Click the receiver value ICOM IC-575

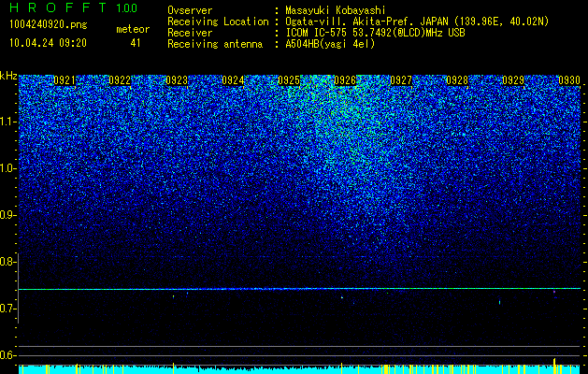[x=315, y=33]
